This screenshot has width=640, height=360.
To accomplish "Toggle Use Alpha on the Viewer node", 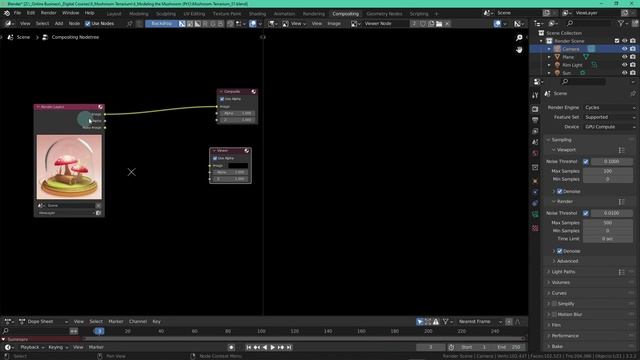I will [x=215, y=158].
